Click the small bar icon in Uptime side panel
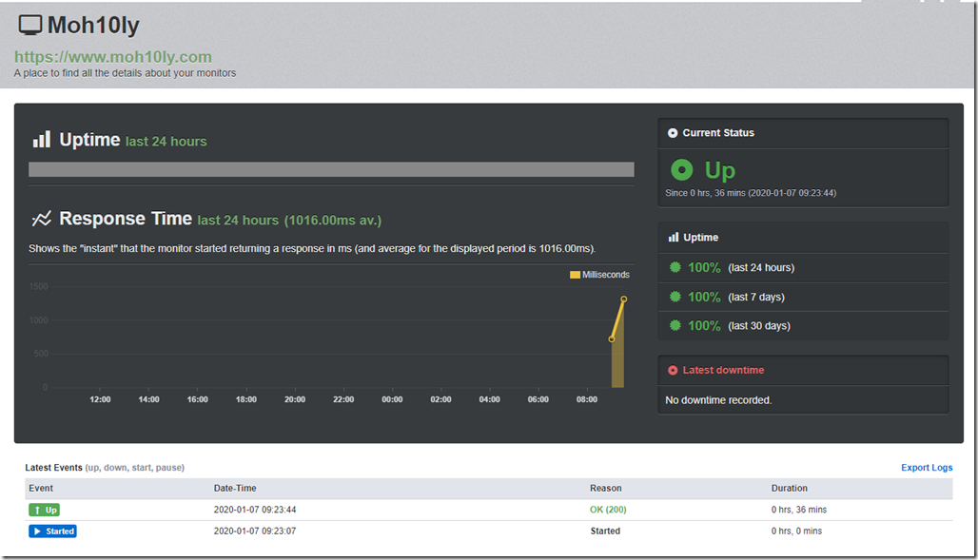 tap(674, 238)
